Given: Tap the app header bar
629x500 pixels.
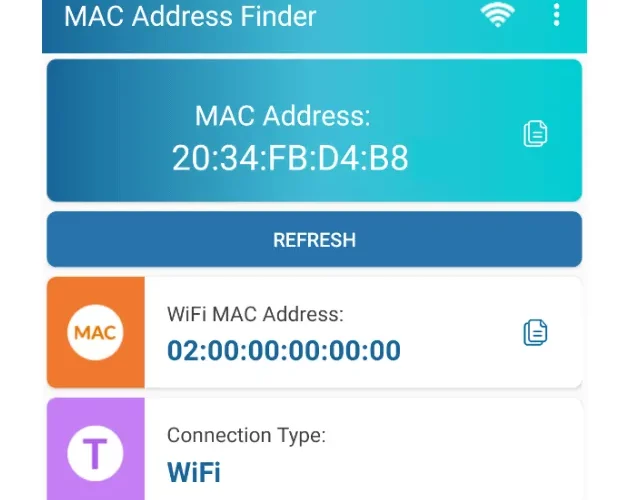Looking at the screenshot, I should pos(314,26).
